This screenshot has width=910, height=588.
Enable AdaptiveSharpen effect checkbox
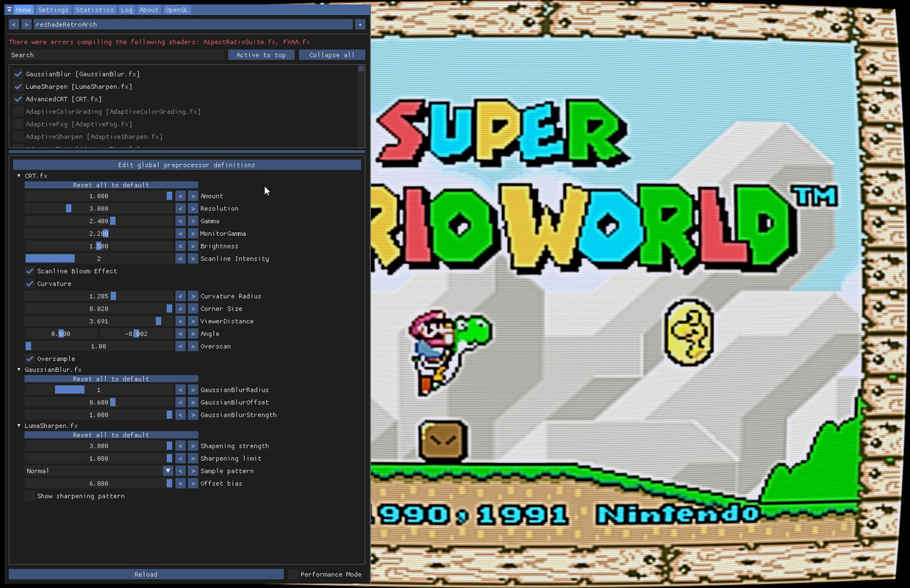[18, 137]
